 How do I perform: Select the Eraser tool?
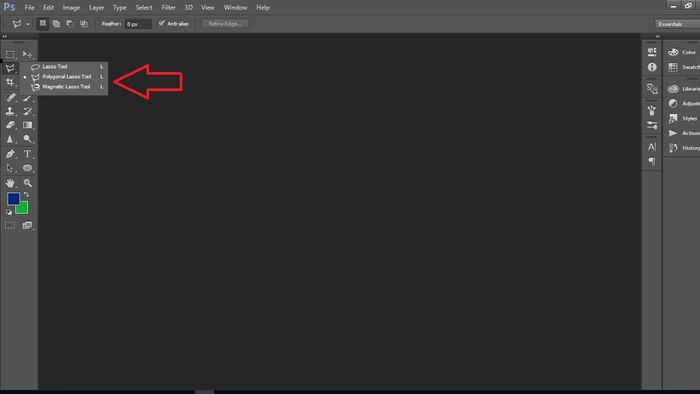[x=10, y=125]
